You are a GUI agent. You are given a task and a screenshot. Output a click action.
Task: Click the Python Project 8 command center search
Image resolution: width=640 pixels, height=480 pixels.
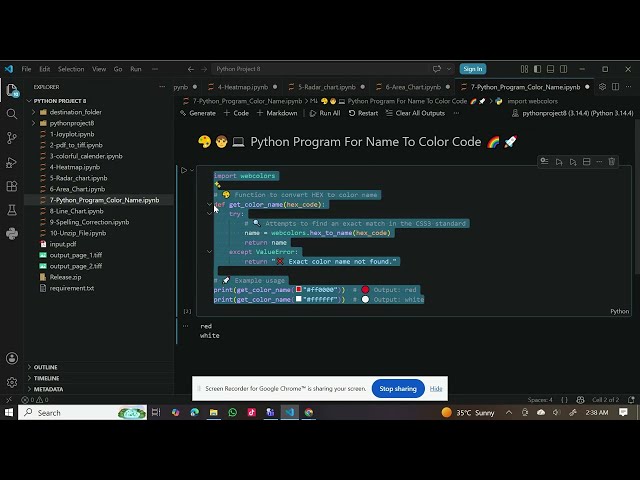pyautogui.click(x=321, y=69)
